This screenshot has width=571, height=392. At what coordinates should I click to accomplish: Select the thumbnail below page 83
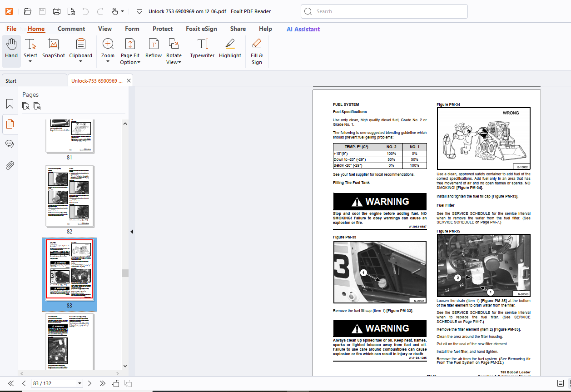[70, 341]
